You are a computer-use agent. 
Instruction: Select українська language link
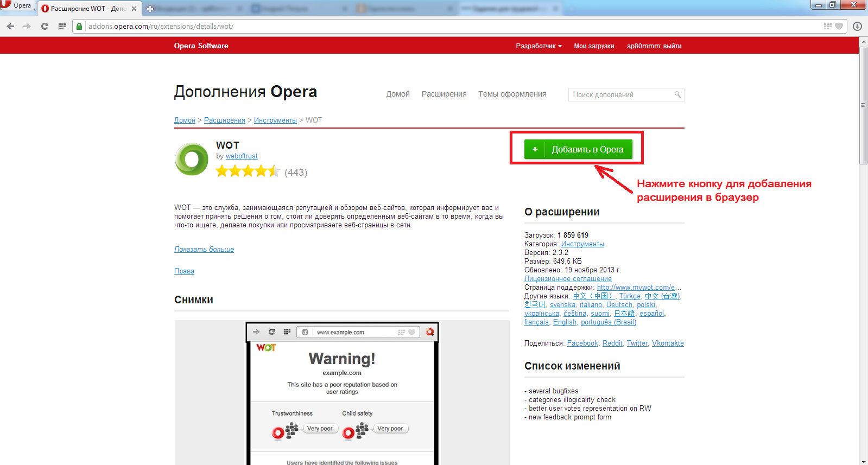(542, 314)
